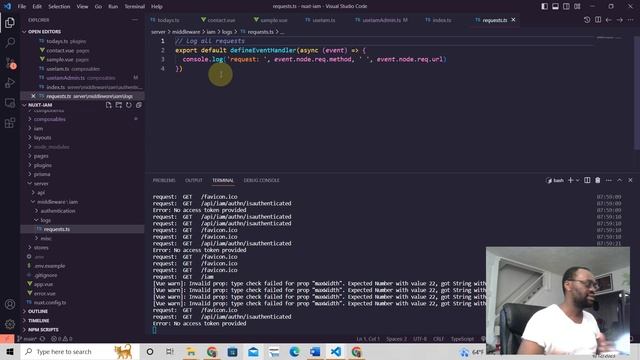Open new terminal dropdown arrow
The image size is (640, 360).
click(578, 180)
